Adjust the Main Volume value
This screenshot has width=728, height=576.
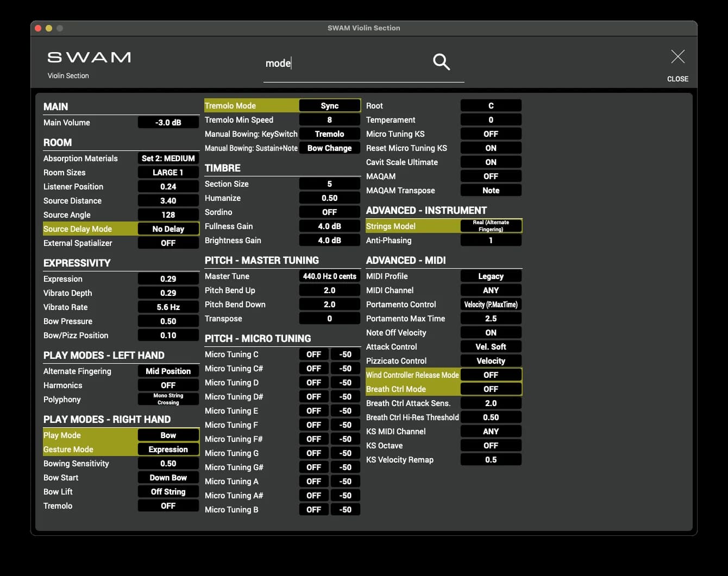168,122
